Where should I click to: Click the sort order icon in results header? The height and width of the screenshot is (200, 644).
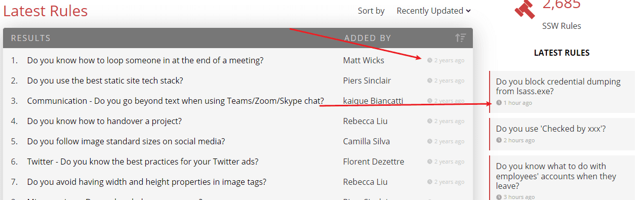point(460,38)
